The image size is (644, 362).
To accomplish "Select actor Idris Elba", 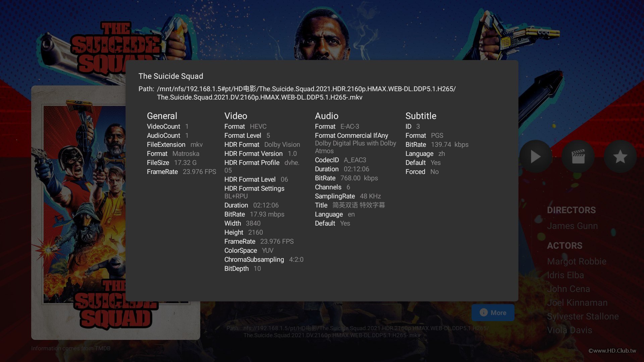I will pyautogui.click(x=566, y=275).
